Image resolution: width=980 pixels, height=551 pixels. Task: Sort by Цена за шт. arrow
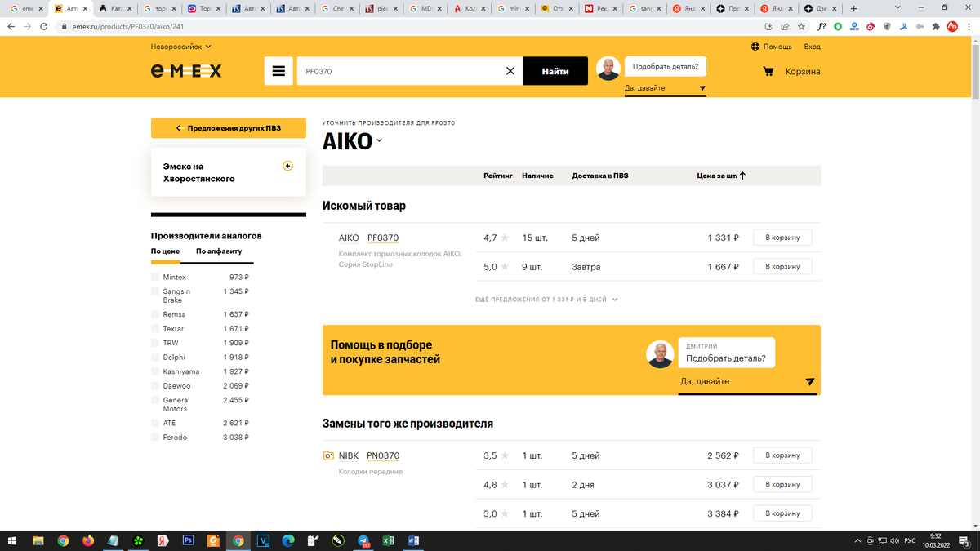742,176
